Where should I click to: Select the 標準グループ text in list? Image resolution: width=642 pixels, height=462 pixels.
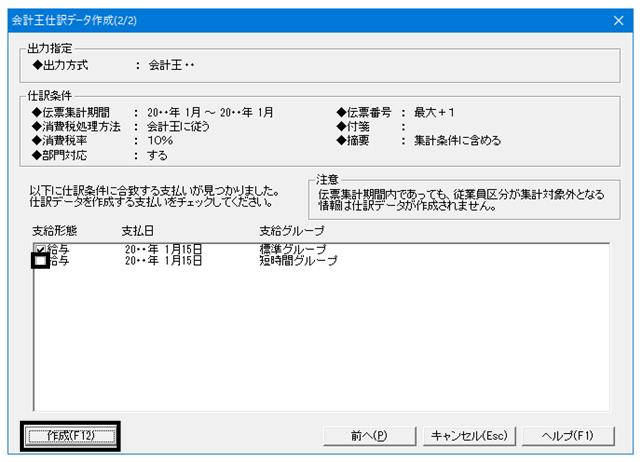tap(292, 249)
